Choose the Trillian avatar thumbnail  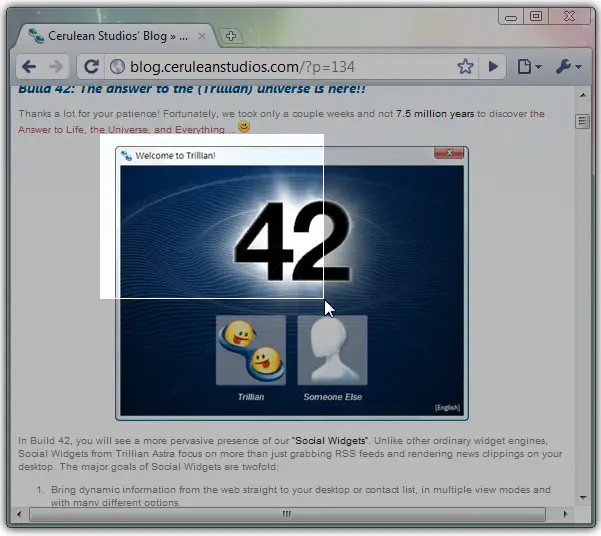pyautogui.click(x=251, y=350)
